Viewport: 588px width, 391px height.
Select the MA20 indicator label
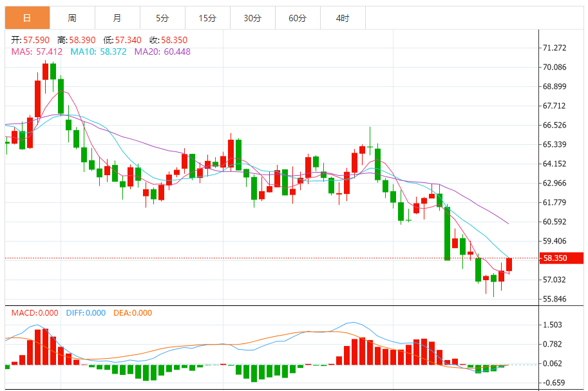(162, 52)
